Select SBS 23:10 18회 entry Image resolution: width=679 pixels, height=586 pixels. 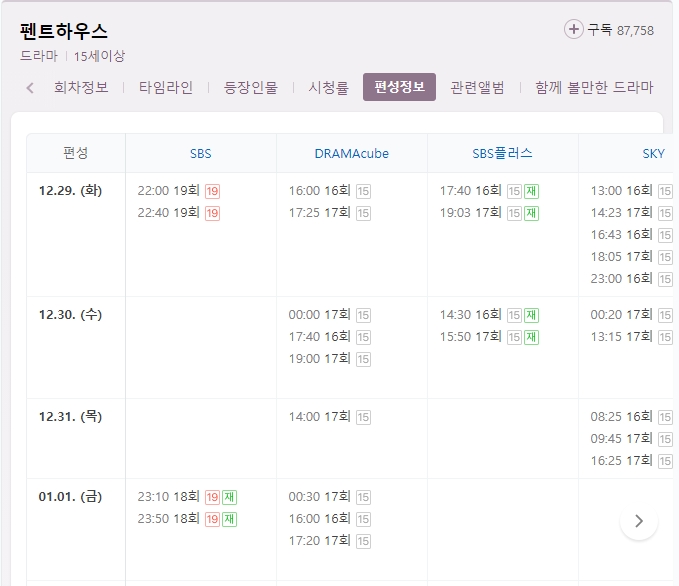coord(168,496)
